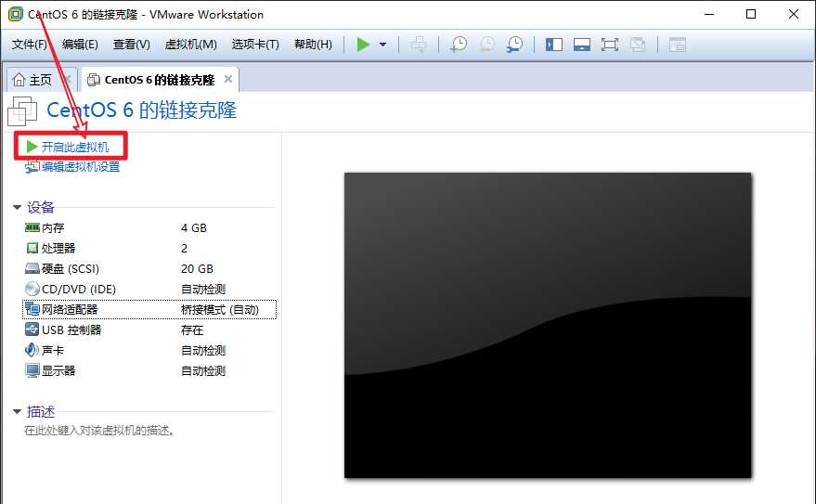Screen dimensions: 816x504
Task: Click the USB controller icon
Action: (32, 330)
